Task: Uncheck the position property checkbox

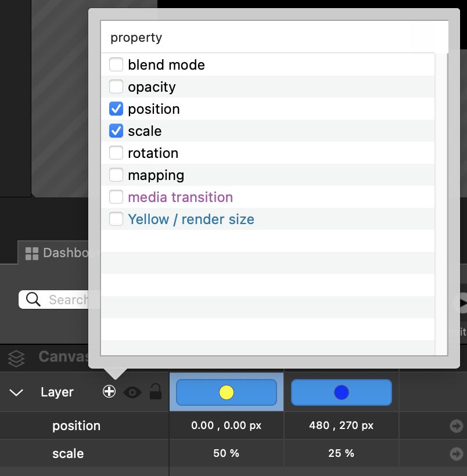Action: [116, 109]
